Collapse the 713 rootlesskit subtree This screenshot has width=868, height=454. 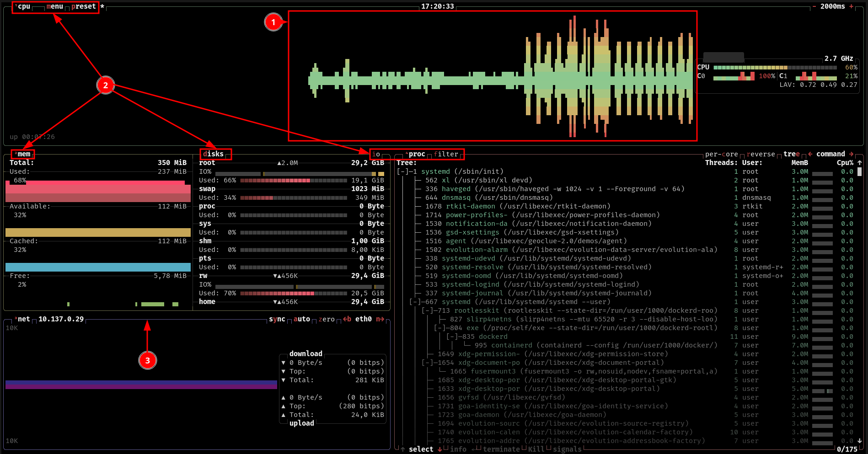point(427,310)
